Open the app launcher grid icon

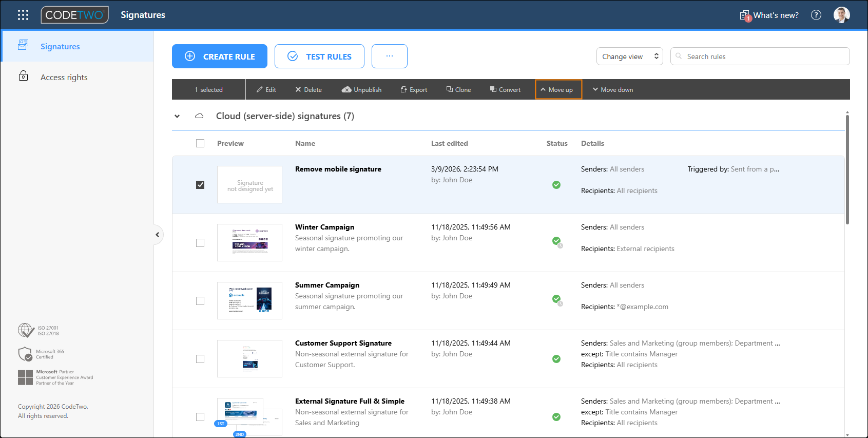23,15
